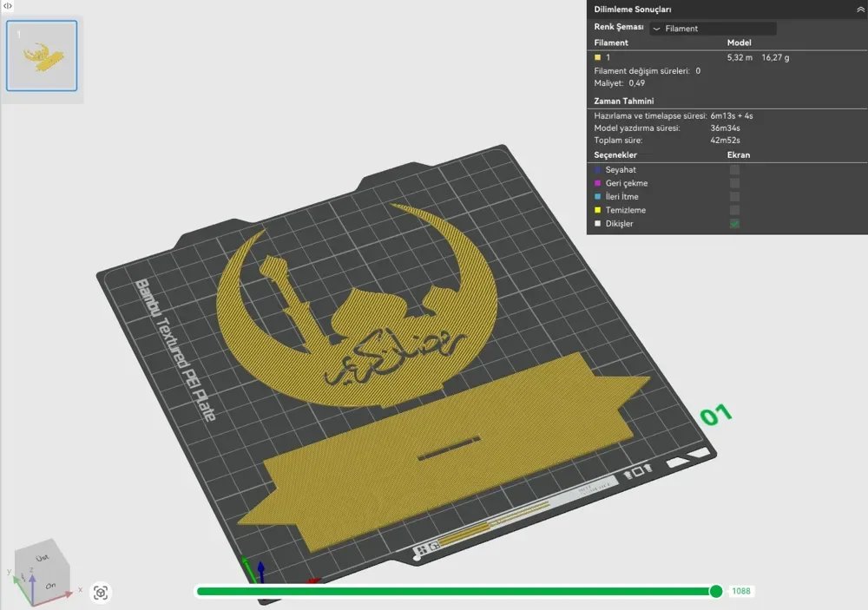Click the layer slider green handle
Image resolution: width=868 pixels, height=610 pixels.
click(716, 591)
